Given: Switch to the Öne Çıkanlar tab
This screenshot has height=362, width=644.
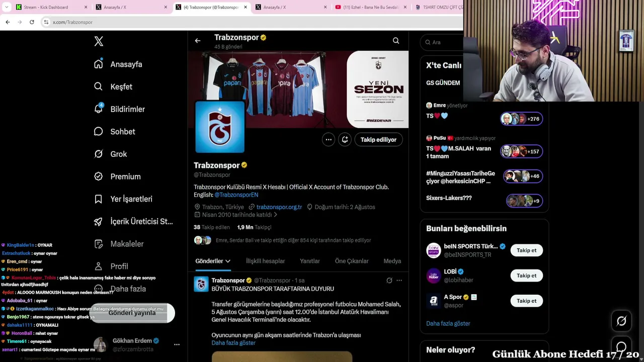Looking at the screenshot, I should [352, 261].
